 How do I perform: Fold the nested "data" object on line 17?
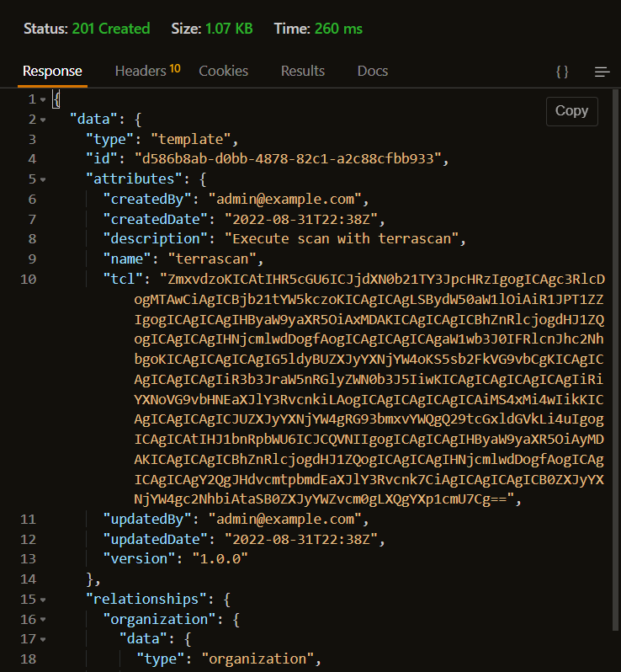(43, 639)
